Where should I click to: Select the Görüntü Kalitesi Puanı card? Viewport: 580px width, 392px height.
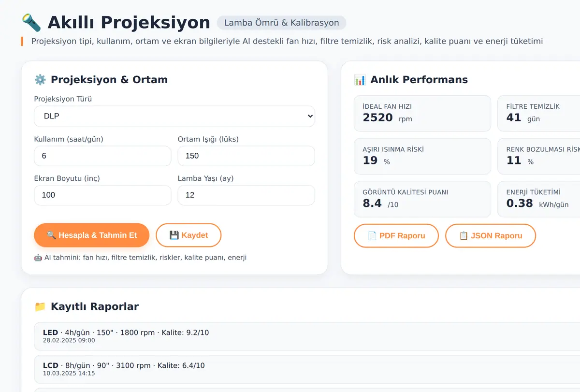pos(422,199)
